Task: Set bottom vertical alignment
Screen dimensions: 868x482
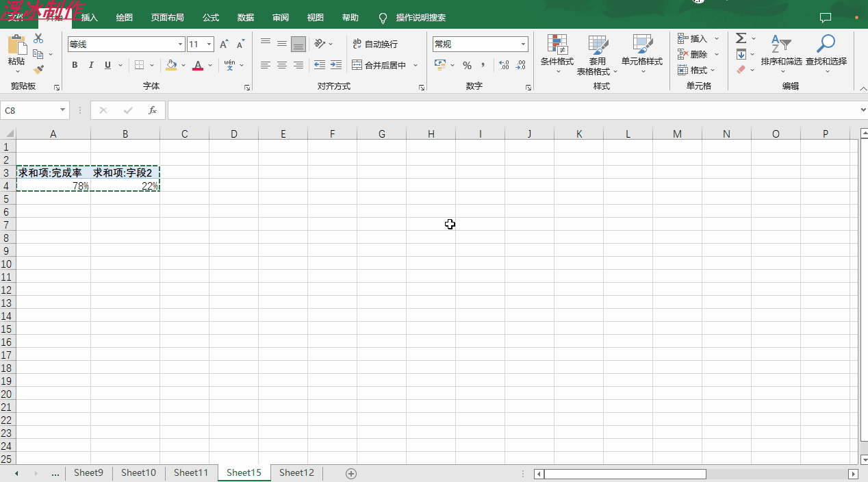Action: click(298, 44)
